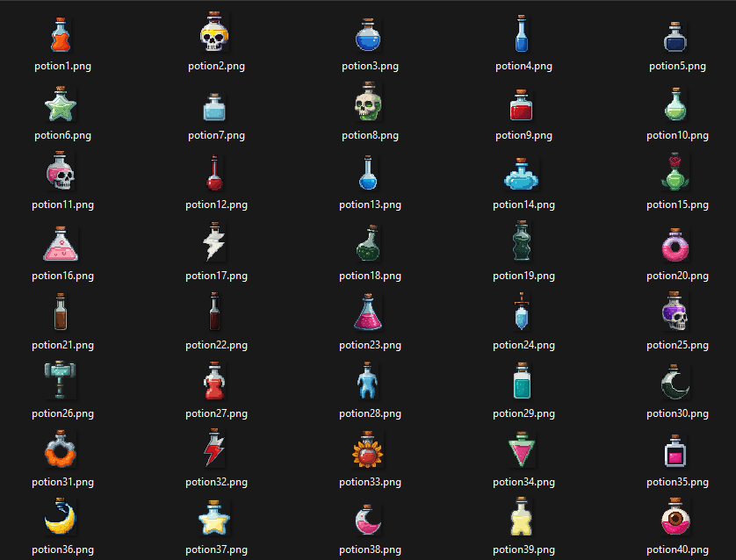Click the potion22.png file name

(216, 346)
